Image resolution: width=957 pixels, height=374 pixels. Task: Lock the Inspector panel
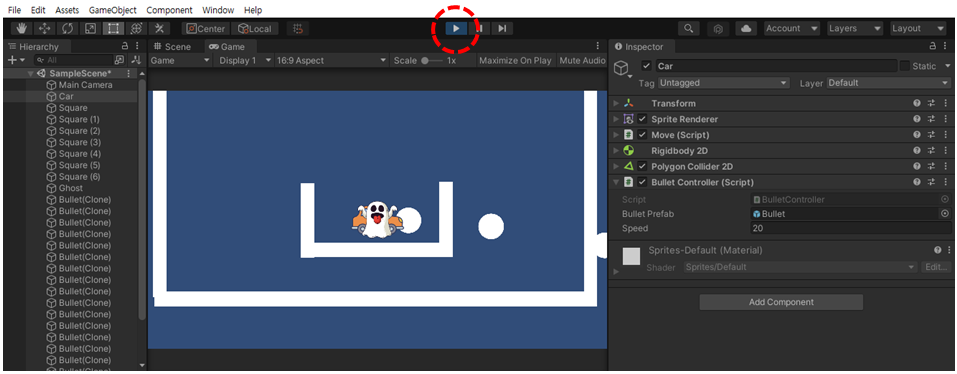[x=932, y=46]
